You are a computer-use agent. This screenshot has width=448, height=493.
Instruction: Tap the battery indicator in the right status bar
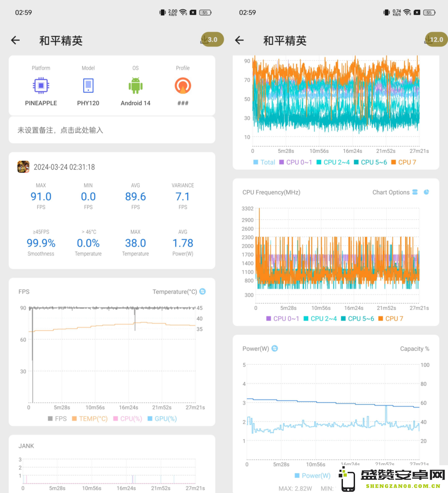click(x=429, y=13)
